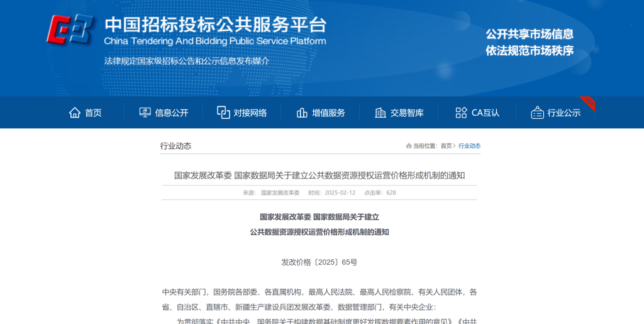Click the 行业动态 section heading
Viewport: 644px width, 324px height.
[176, 146]
